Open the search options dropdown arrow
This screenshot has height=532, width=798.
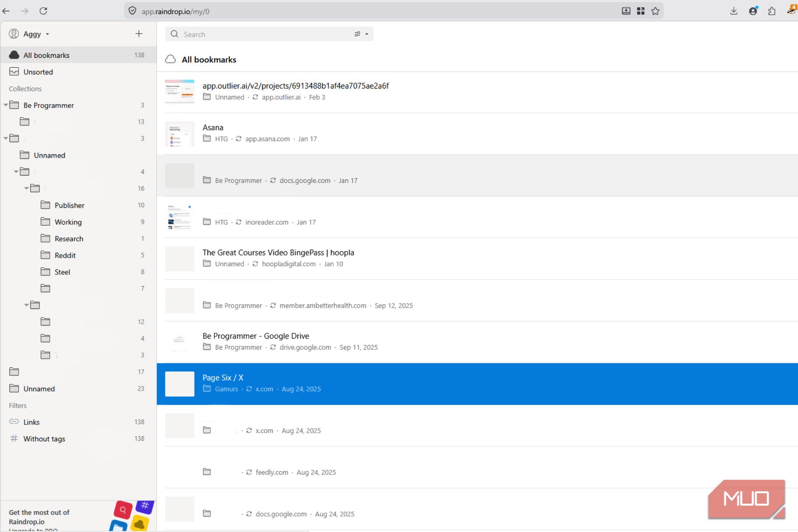[x=367, y=34]
